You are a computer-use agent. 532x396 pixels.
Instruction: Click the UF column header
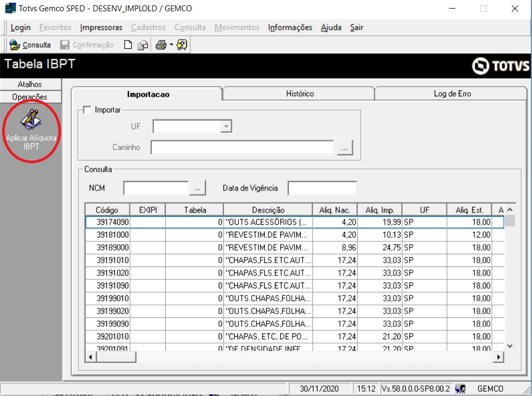click(425, 210)
